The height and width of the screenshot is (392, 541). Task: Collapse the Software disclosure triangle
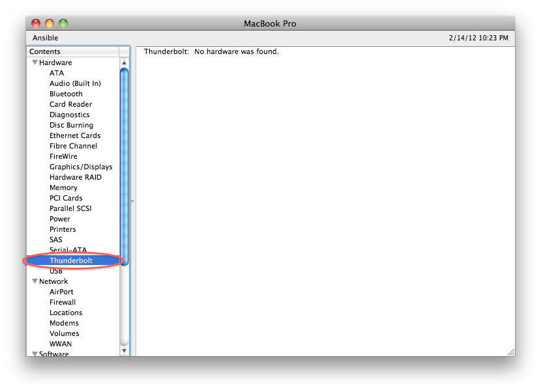(35, 354)
